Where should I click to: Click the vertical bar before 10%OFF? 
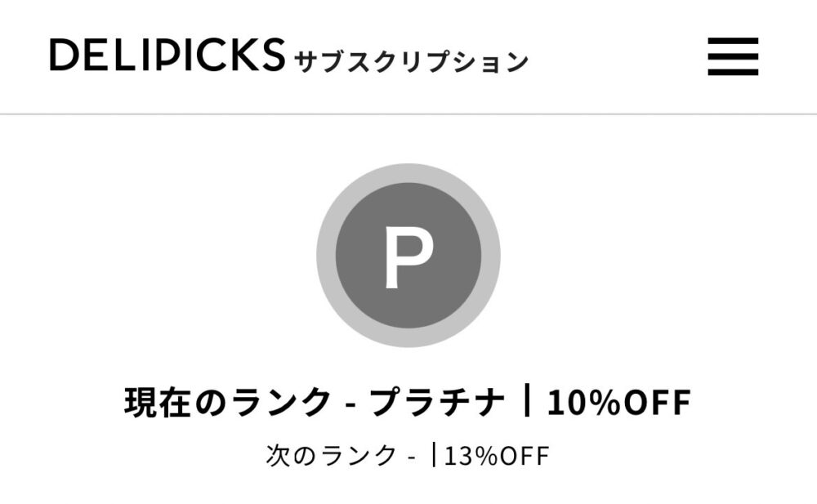pyautogui.click(x=529, y=402)
